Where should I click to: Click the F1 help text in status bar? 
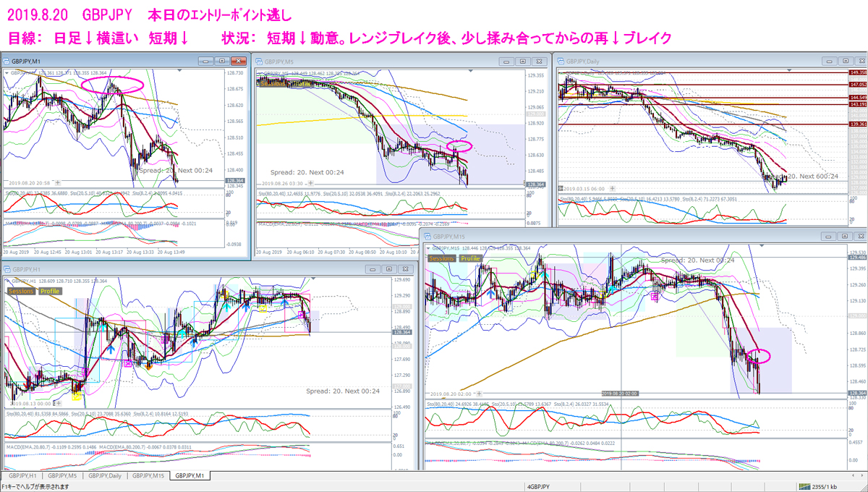(x=36, y=487)
